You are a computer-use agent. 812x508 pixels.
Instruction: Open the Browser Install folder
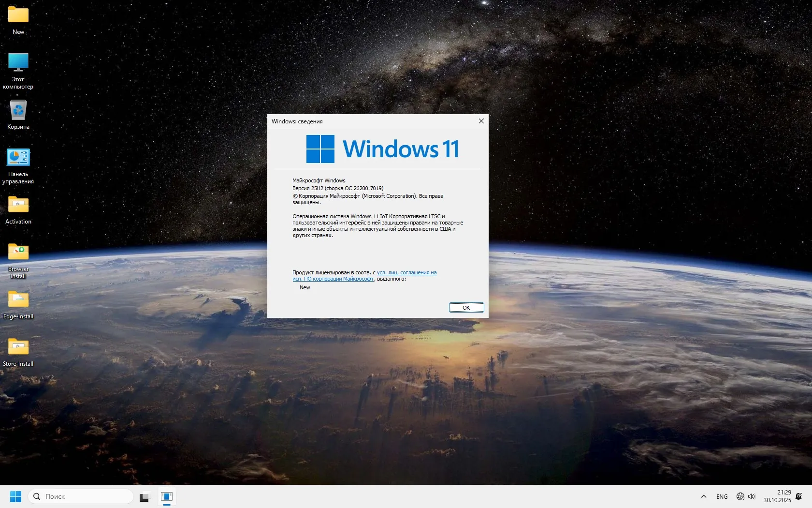pos(18,252)
